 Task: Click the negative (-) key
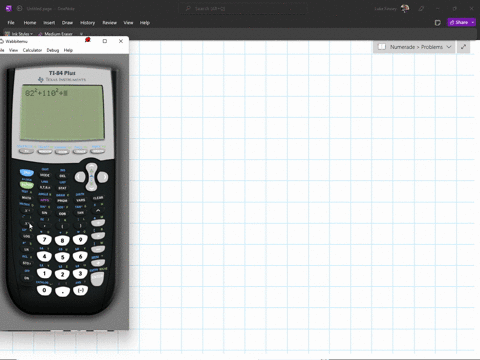click(x=80, y=290)
